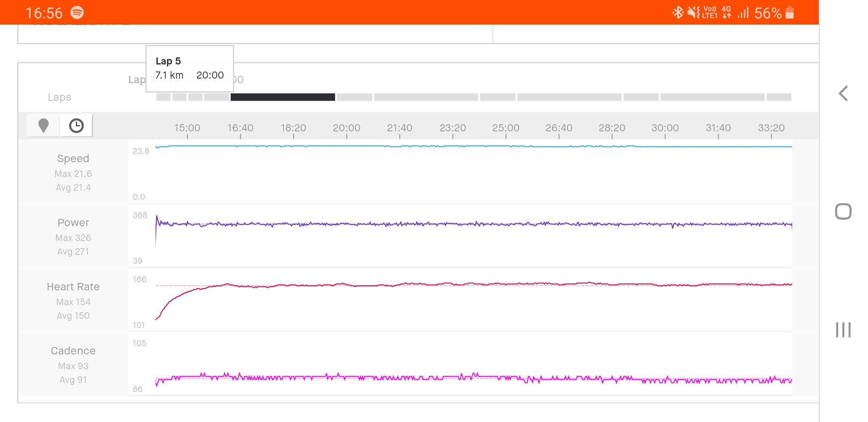Viewport: 868px width, 422px height.
Task: Tap the back chevron in the navigation bar
Action: pos(843,93)
